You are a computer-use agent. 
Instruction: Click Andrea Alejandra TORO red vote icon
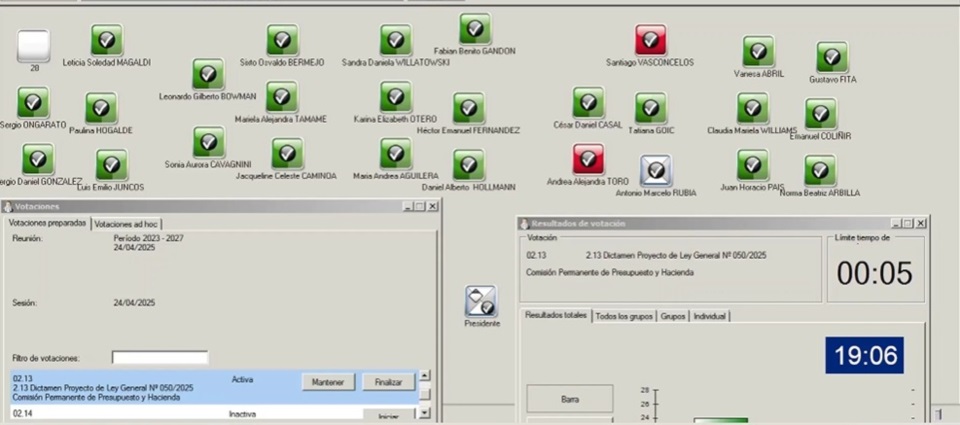pos(588,159)
